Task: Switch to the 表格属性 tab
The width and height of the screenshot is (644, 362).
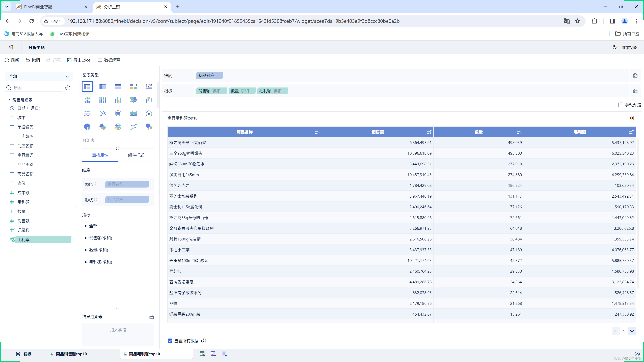Action: pos(100,155)
